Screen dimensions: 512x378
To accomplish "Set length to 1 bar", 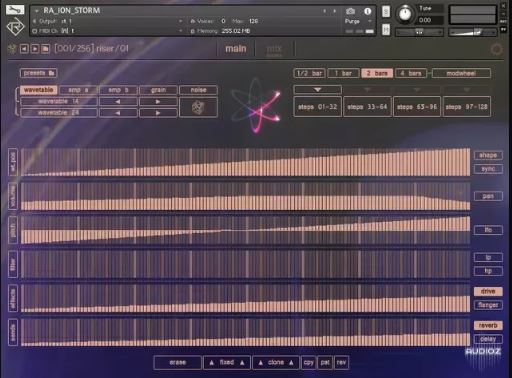I will pos(343,73).
